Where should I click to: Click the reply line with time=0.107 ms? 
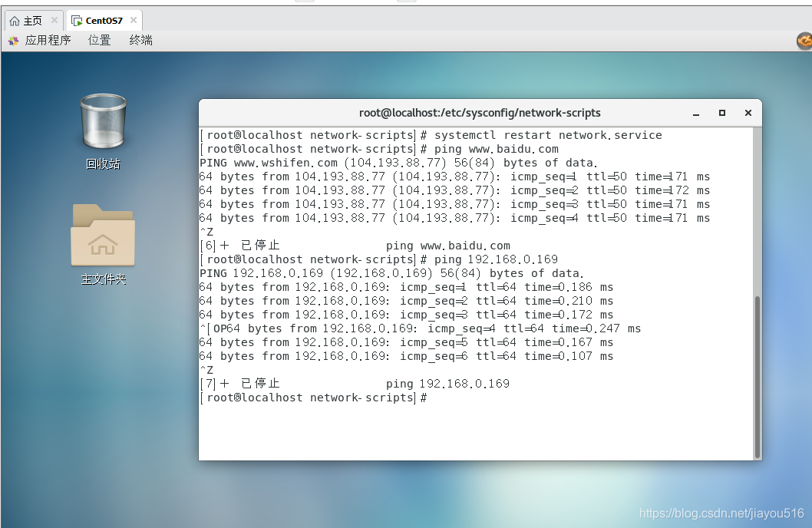point(407,356)
